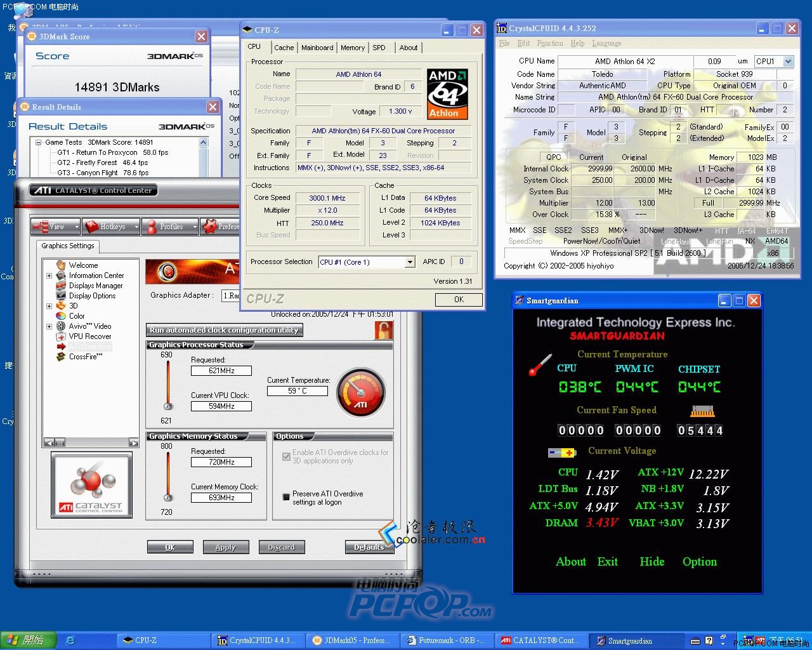
Task: Open the Graphics Adapter dropdown
Action: pyautogui.click(x=231, y=296)
